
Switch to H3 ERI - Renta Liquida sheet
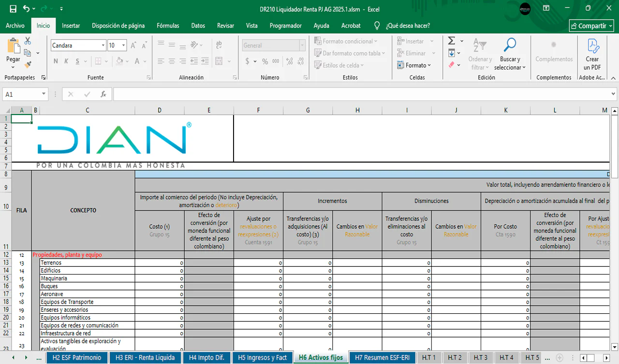click(145, 358)
